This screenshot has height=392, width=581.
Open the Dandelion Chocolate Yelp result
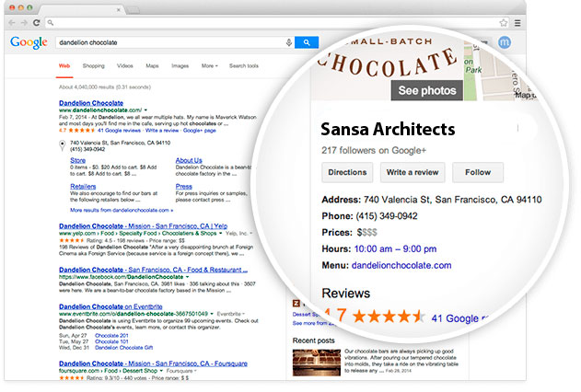click(x=143, y=225)
